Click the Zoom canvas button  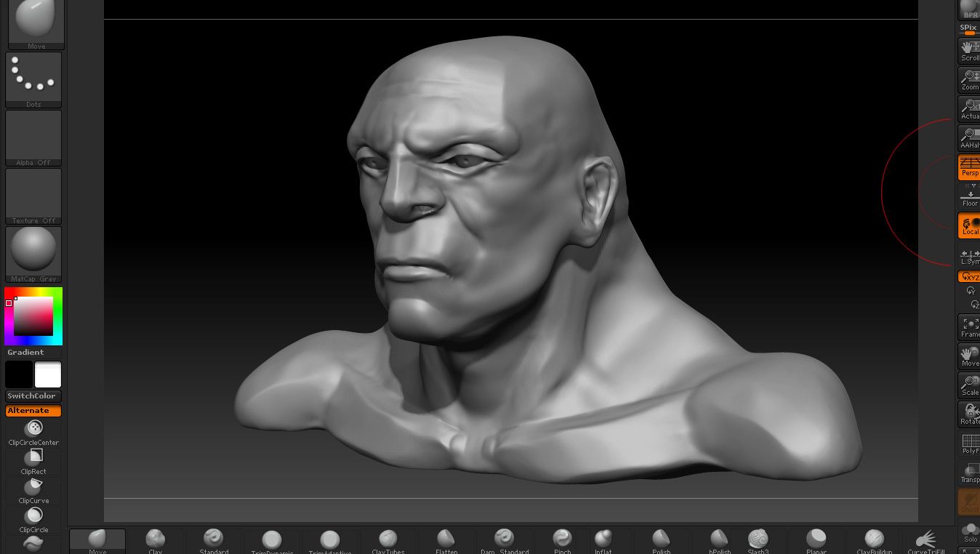tap(969, 80)
